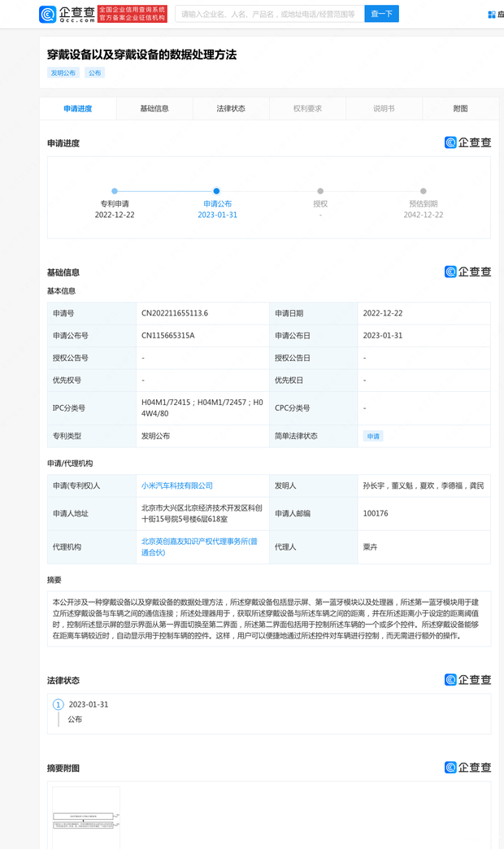The height and width of the screenshot is (849, 504).
Task: Switch to the 基础信息 tab
Action: (154, 108)
